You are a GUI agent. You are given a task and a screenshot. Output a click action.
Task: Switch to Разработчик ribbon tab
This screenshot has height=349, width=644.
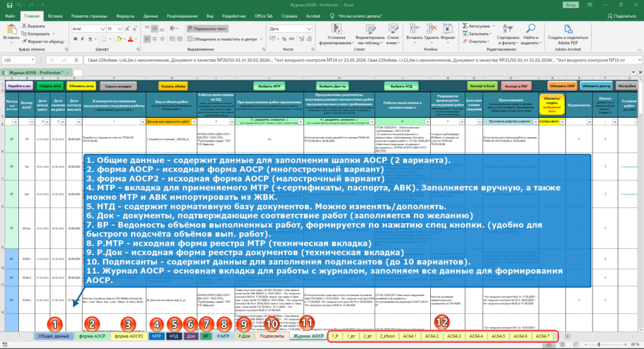pyautogui.click(x=234, y=16)
